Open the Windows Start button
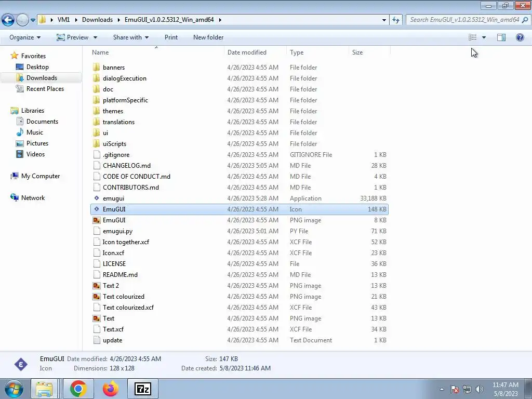The image size is (532, 399). tap(14, 389)
